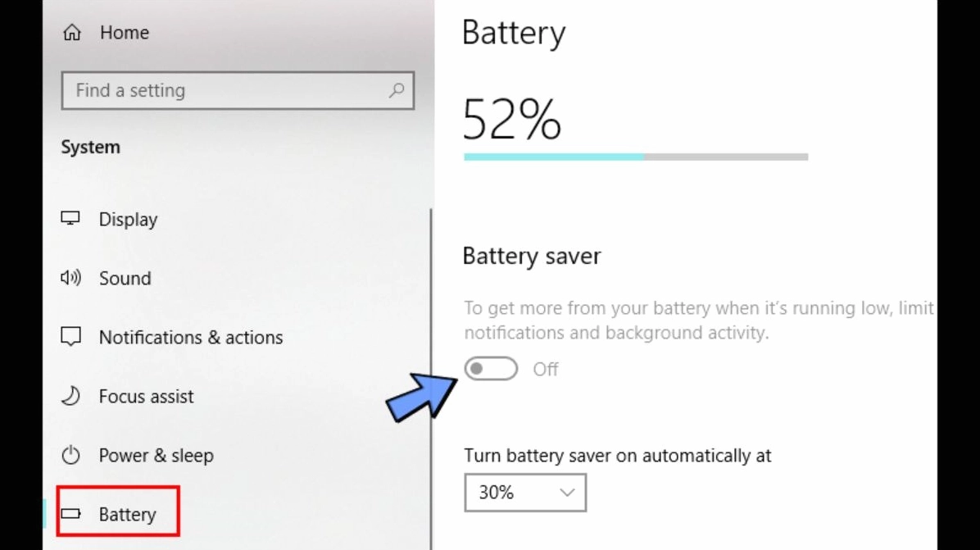This screenshot has height=550, width=980.
Task: Click the Battery icon in the sidebar
Action: [70, 513]
